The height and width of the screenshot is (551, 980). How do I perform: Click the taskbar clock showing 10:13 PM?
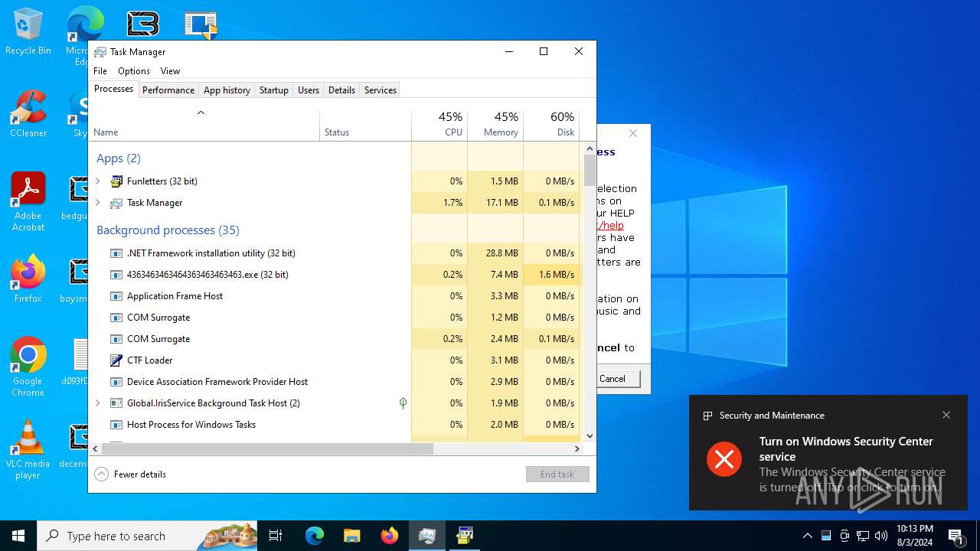coord(914,536)
